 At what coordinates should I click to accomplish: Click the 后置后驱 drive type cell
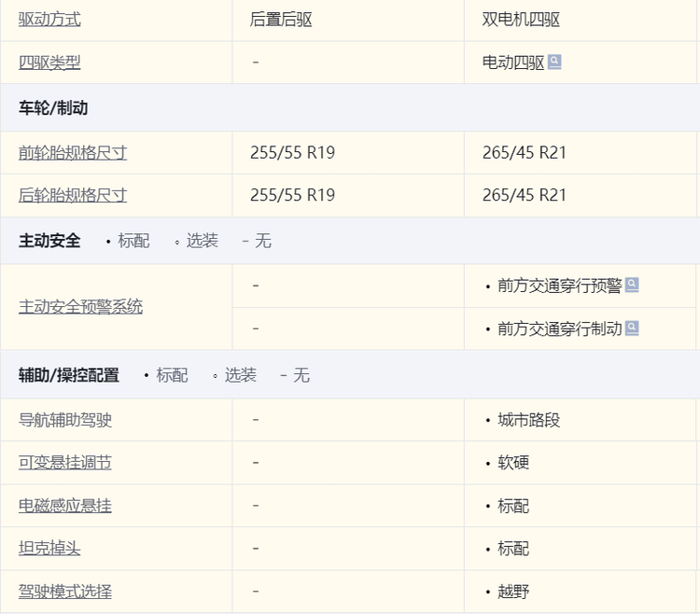point(281,20)
